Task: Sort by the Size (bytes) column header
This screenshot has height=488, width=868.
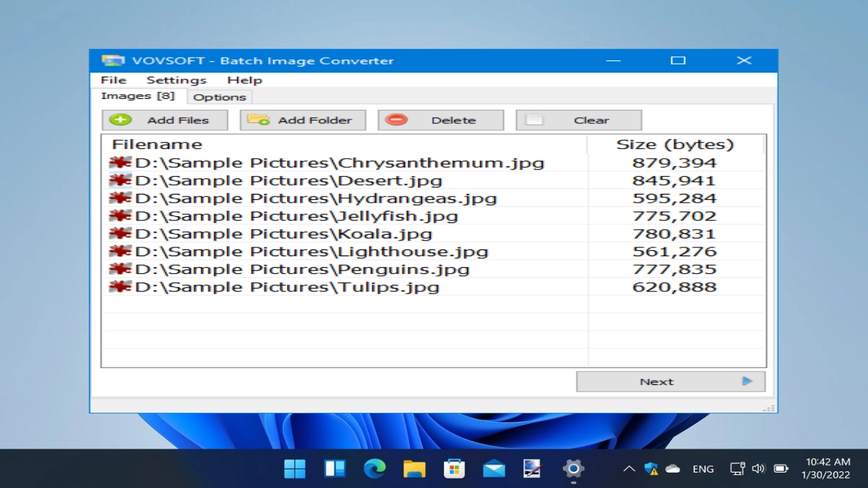Action: tap(675, 144)
